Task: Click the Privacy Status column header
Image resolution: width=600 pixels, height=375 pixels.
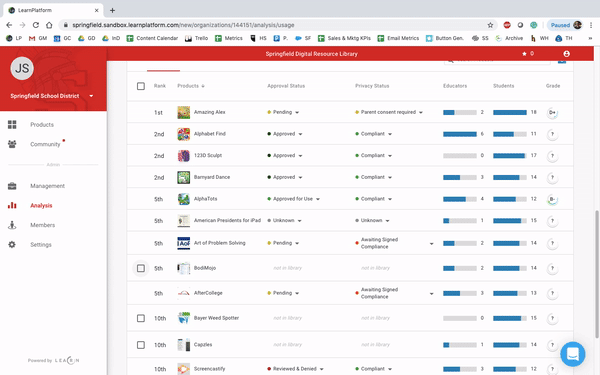Action: coord(372,86)
